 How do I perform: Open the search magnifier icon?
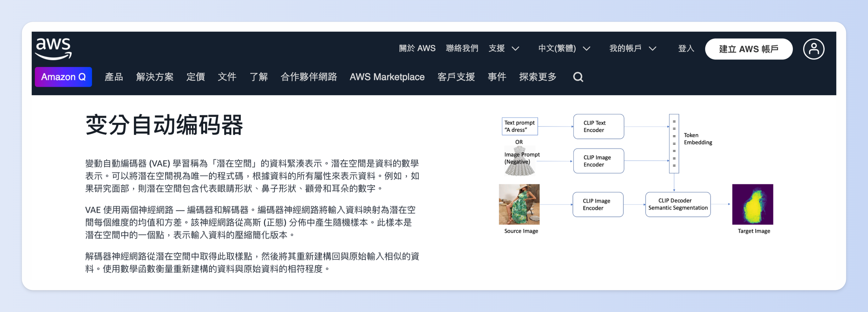[578, 77]
